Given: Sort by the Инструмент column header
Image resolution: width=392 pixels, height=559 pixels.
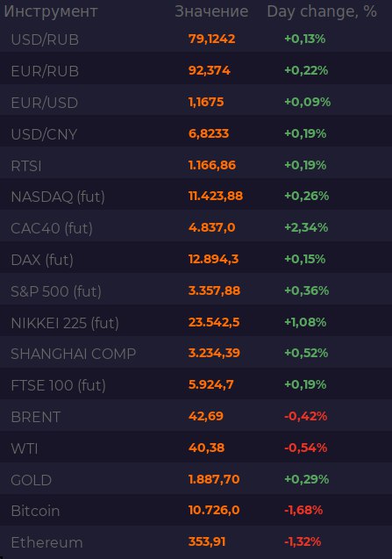Looking at the screenshot, I should 51,11.
